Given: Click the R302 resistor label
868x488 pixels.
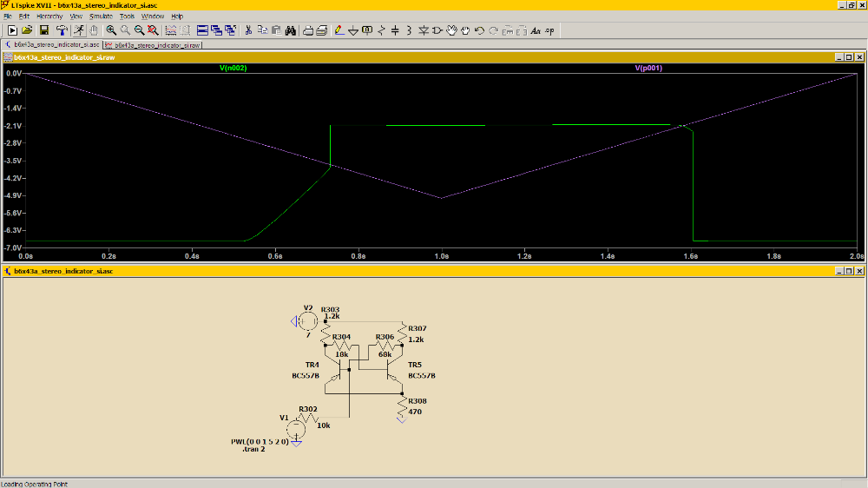Looking at the screenshot, I should click(x=308, y=409).
